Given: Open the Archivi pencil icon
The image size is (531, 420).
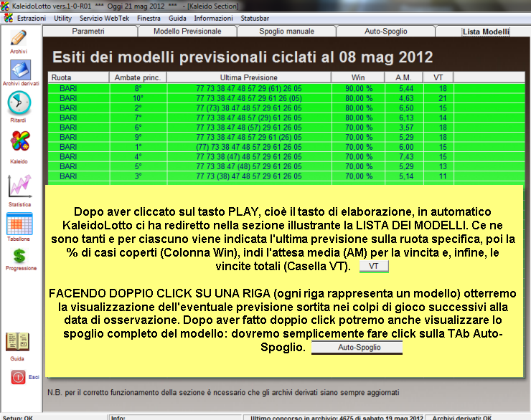Looking at the screenshot, I should (18, 38).
